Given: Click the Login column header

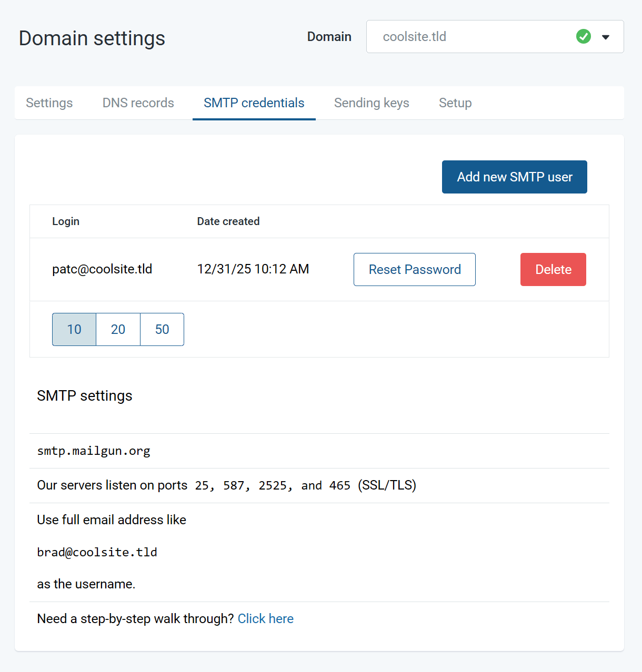Looking at the screenshot, I should [66, 221].
